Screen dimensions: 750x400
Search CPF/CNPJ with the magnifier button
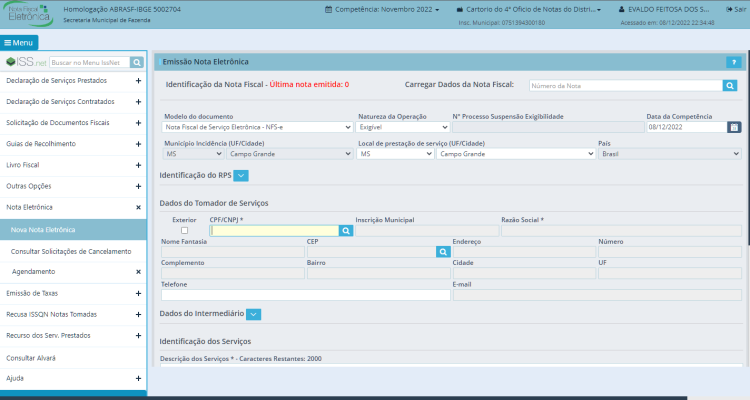(346, 231)
